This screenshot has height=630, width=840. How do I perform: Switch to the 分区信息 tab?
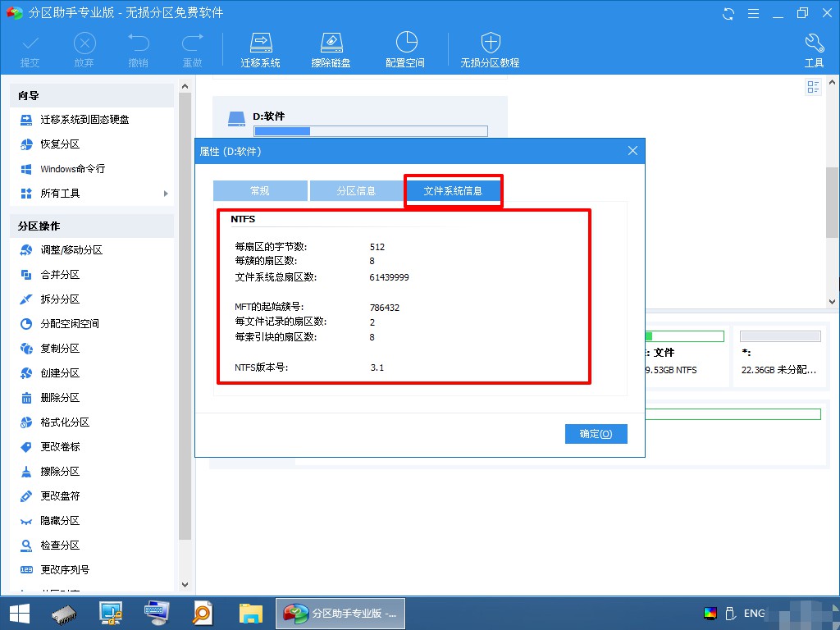click(356, 190)
